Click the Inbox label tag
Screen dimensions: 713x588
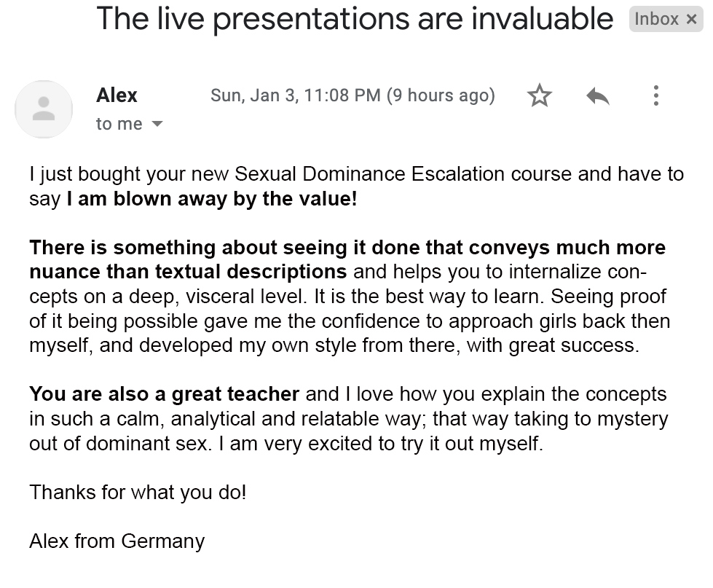point(656,20)
